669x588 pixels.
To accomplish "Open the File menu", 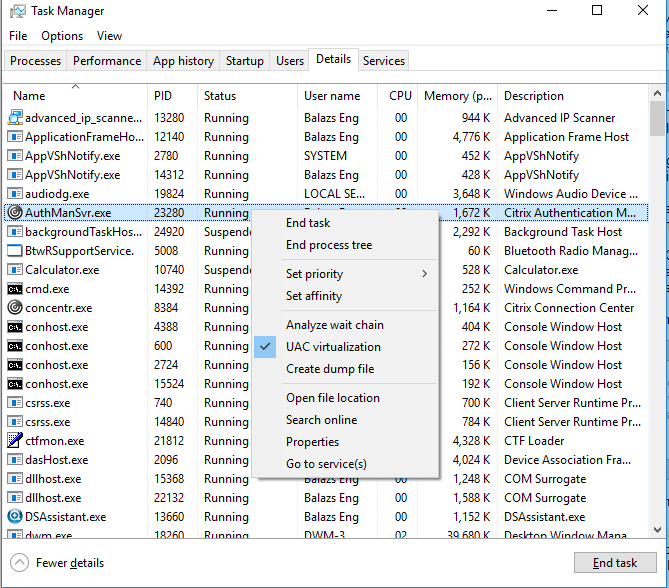I will point(18,36).
